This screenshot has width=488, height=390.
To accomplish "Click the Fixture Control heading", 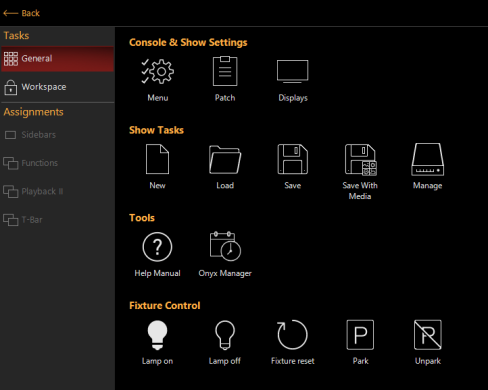I will tap(165, 305).
